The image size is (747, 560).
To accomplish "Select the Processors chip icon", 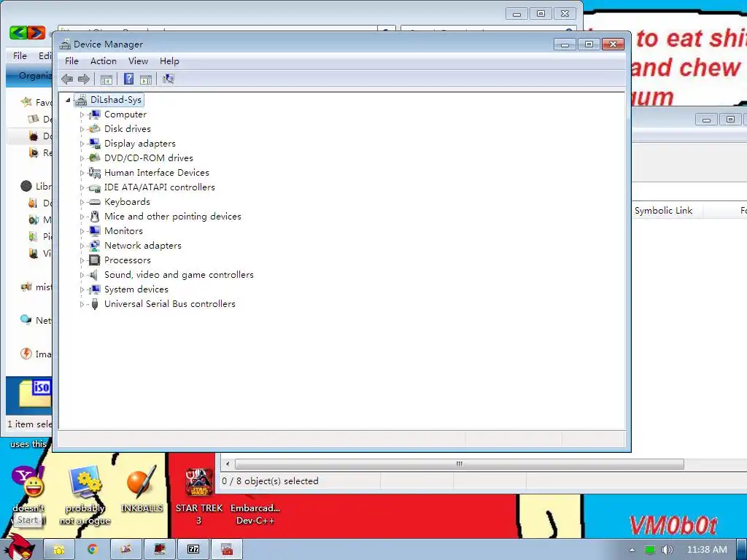I will click(95, 260).
